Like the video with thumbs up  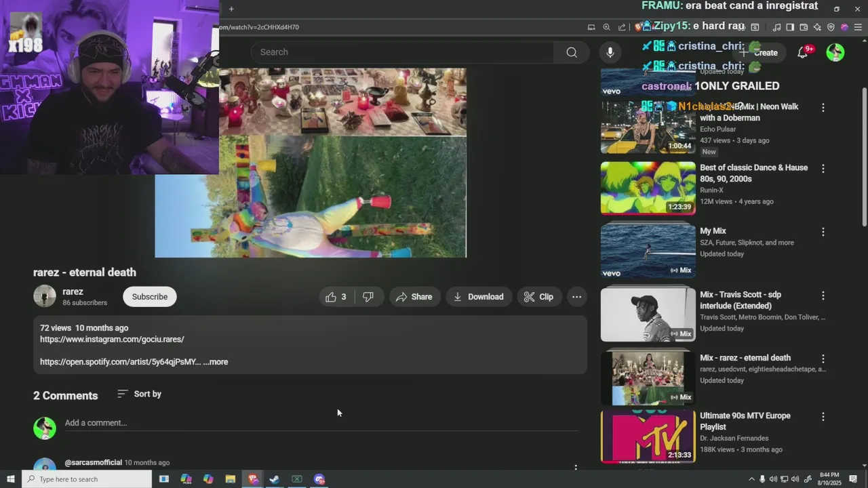(336, 297)
